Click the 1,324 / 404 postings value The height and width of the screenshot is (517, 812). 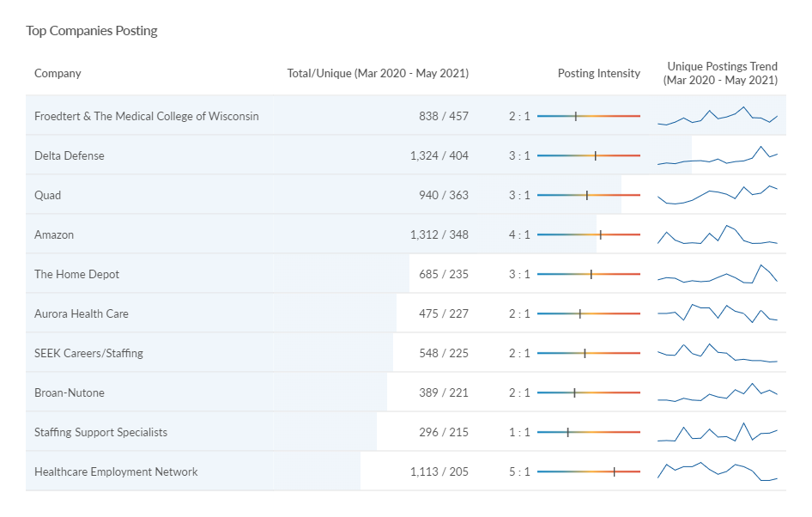pyautogui.click(x=439, y=155)
